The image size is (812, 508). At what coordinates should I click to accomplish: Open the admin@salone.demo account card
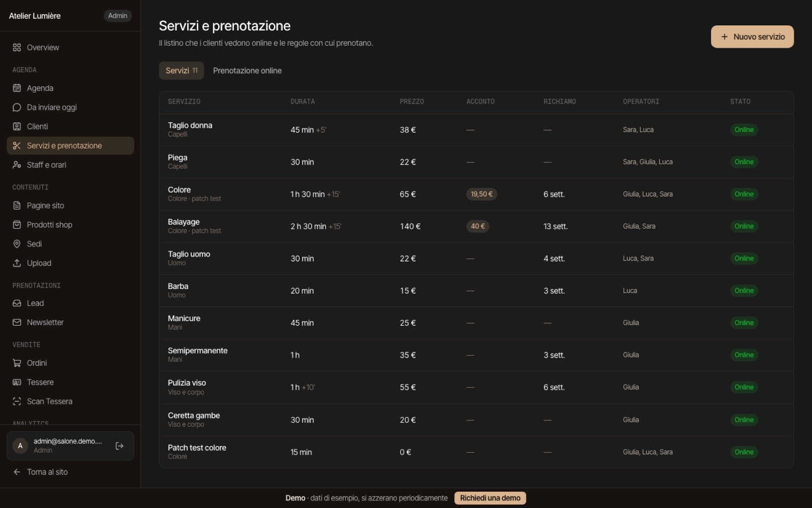(x=70, y=446)
